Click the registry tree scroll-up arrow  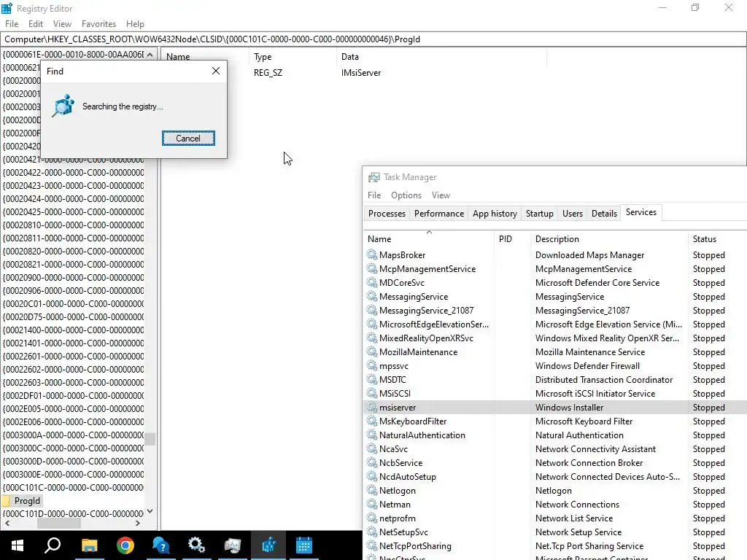point(150,54)
